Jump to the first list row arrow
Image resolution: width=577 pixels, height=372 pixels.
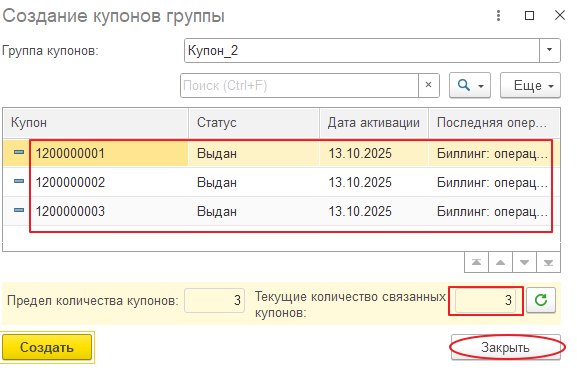[x=476, y=262]
